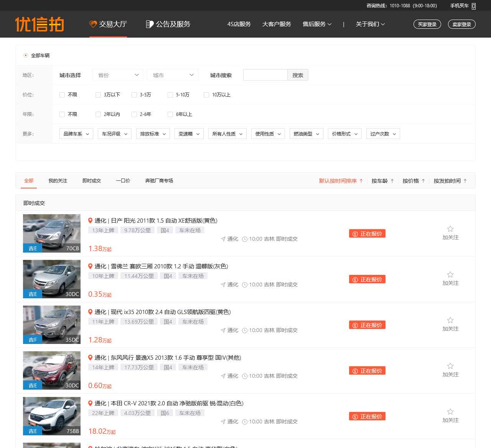Screen dimensions: 491x448
Task: Star the 现代 ix35 listing
Action: pyautogui.click(x=450, y=320)
